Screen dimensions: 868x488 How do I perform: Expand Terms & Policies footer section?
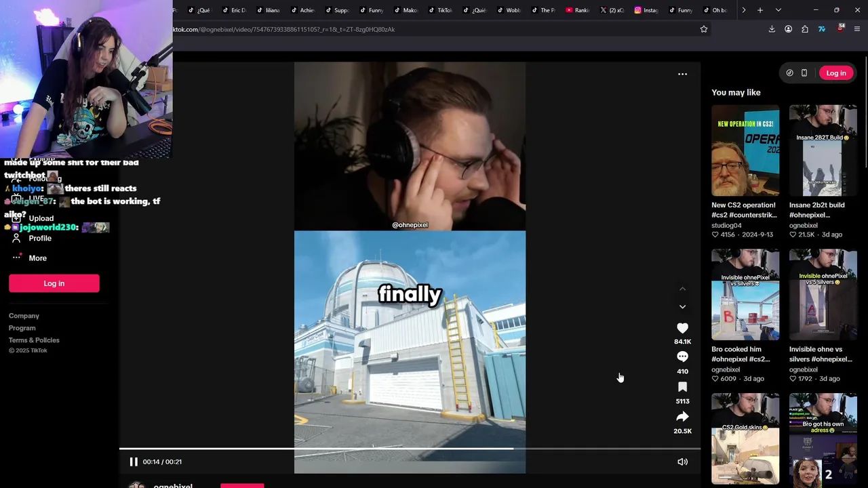point(34,340)
